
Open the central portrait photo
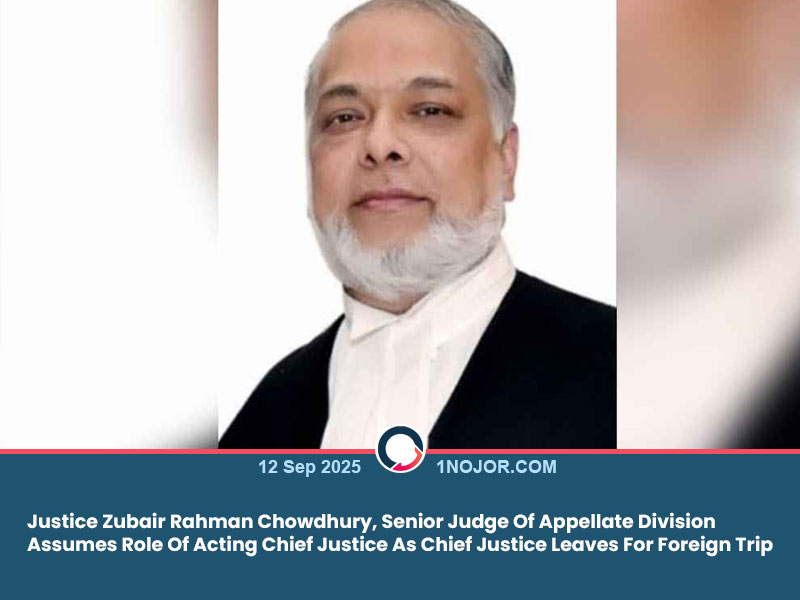[x=417, y=224]
